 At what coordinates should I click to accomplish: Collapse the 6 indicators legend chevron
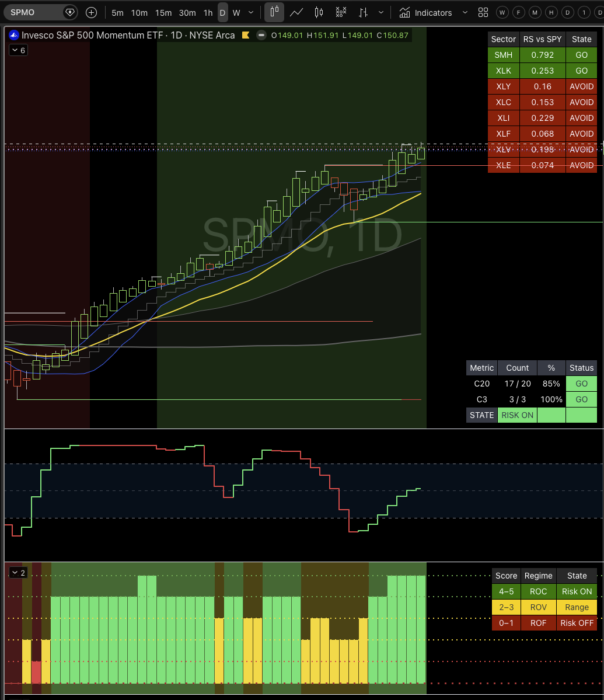(x=18, y=50)
